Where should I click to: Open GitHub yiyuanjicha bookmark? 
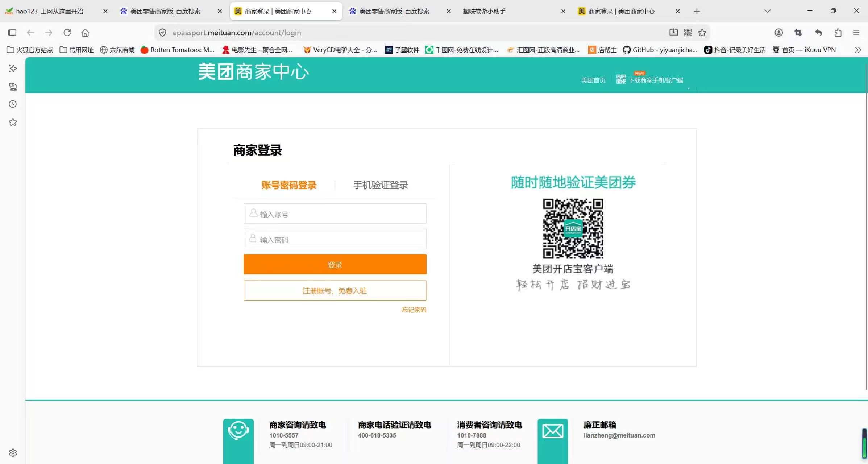coord(660,50)
